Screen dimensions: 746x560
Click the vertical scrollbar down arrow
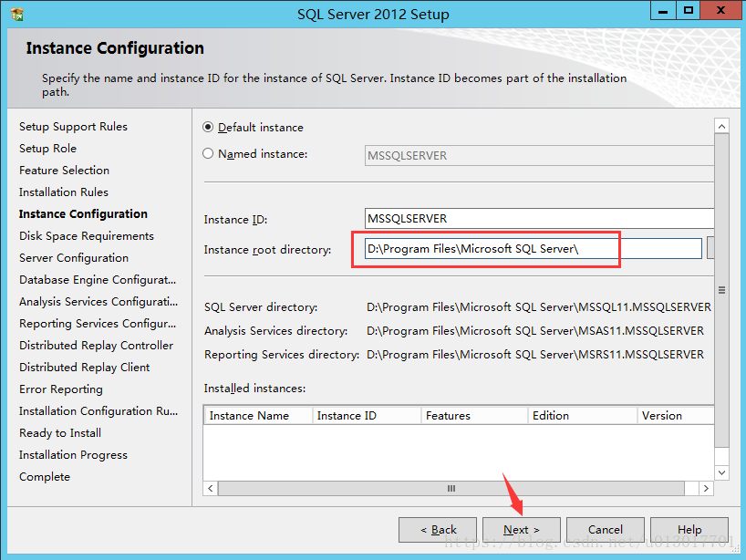tap(721, 472)
